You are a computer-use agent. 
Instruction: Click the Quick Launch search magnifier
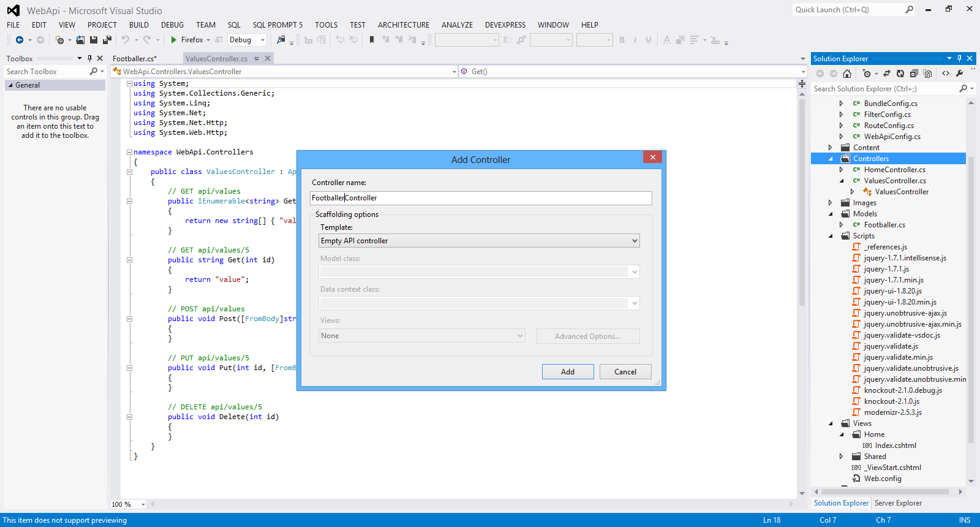tap(910, 9)
